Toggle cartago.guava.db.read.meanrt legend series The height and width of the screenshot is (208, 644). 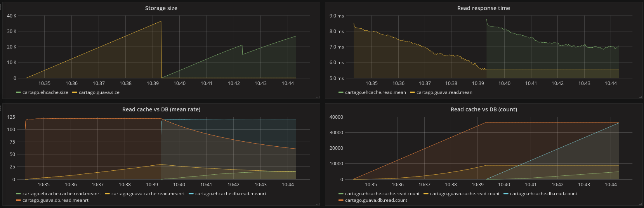(x=56, y=200)
